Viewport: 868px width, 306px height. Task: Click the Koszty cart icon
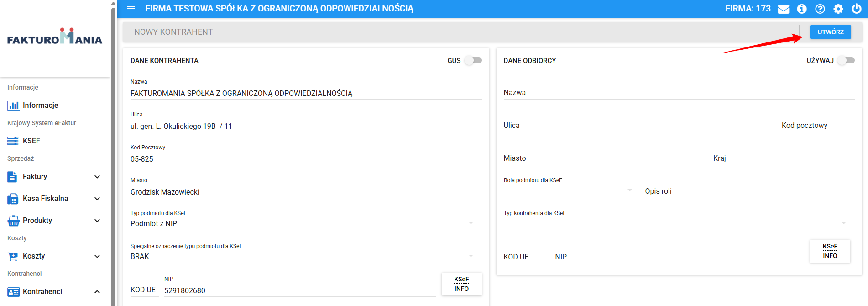click(x=13, y=256)
